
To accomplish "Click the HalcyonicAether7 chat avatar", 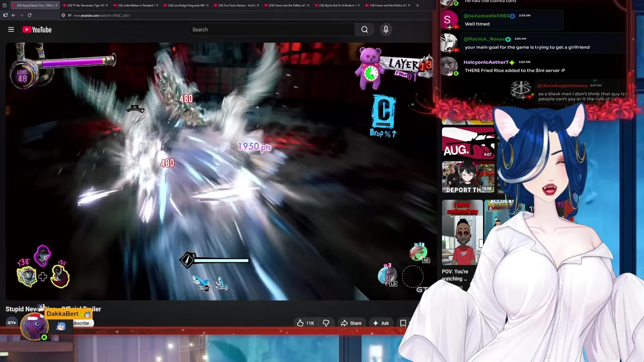I will 449,66.
